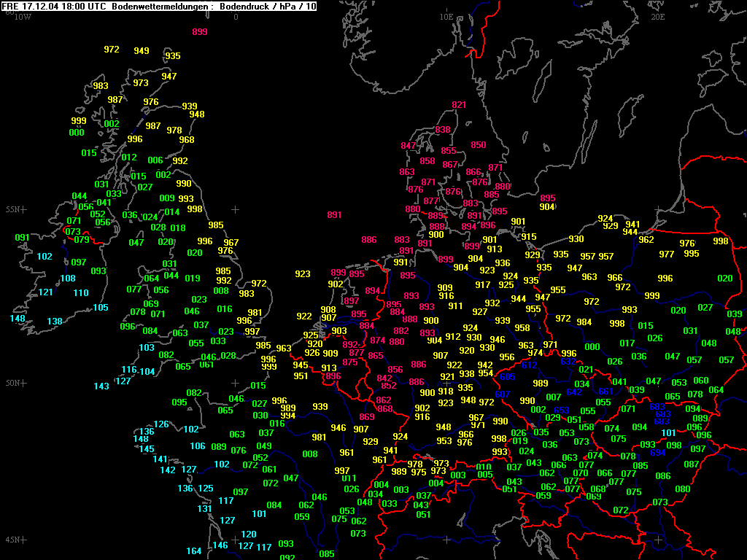Click the date text 'FRE 17.12.04 18:00 UTC'
Image resolution: width=747 pixels, height=560 pixels.
pos(54,6)
